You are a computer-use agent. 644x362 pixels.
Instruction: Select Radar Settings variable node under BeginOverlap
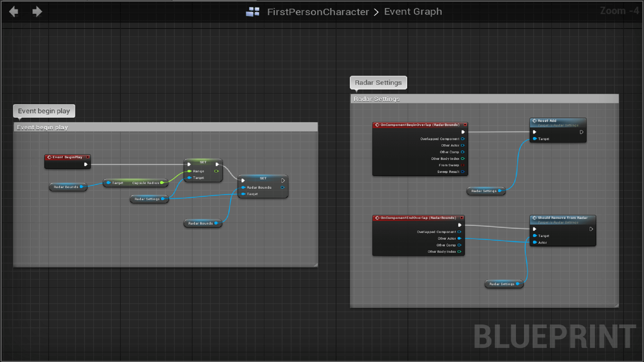[x=486, y=191]
